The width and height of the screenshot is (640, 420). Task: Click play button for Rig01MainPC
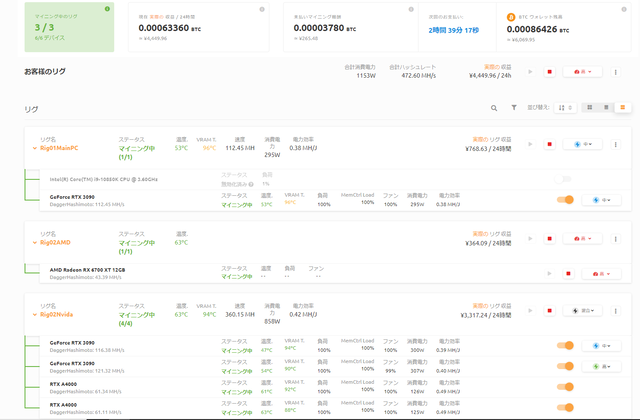tap(530, 144)
